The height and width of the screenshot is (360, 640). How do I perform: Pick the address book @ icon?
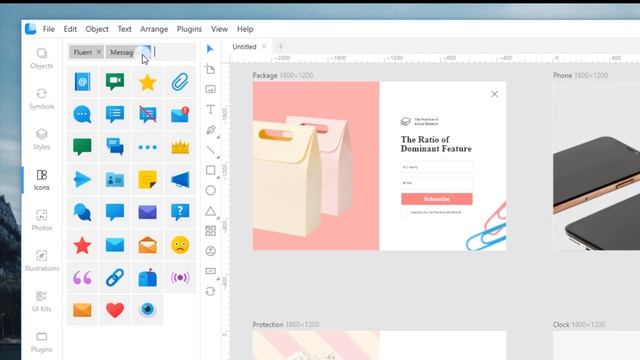[82, 82]
